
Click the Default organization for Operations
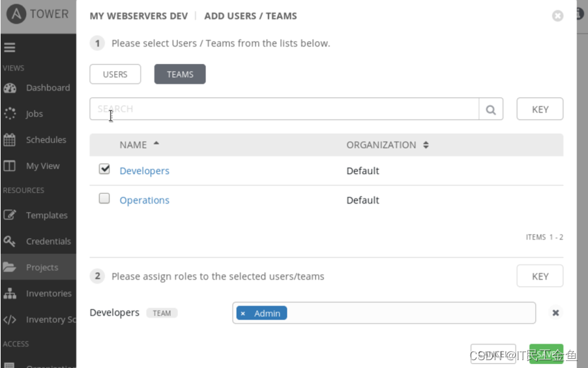pyautogui.click(x=362, y=200)
